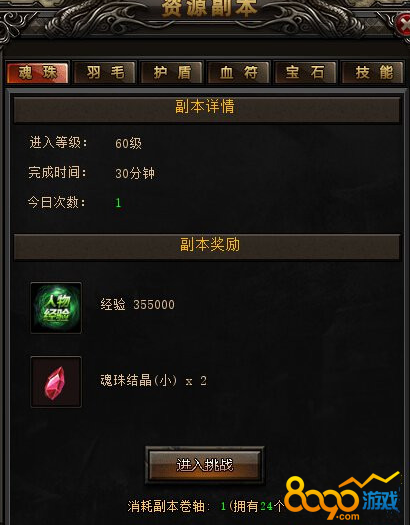The image size is (410, 525).
Task: Select the 魂珠 tab
Action: (37, 72)
